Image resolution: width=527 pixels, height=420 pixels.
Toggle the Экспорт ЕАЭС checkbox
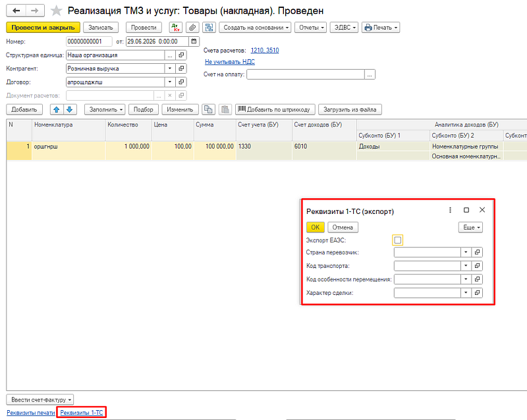[x=398, y=240]
